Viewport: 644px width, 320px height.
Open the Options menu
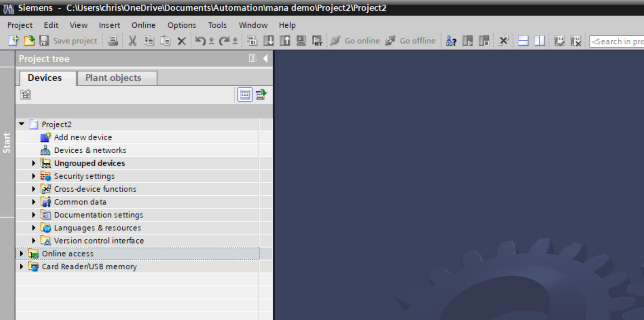click(182, 25)
